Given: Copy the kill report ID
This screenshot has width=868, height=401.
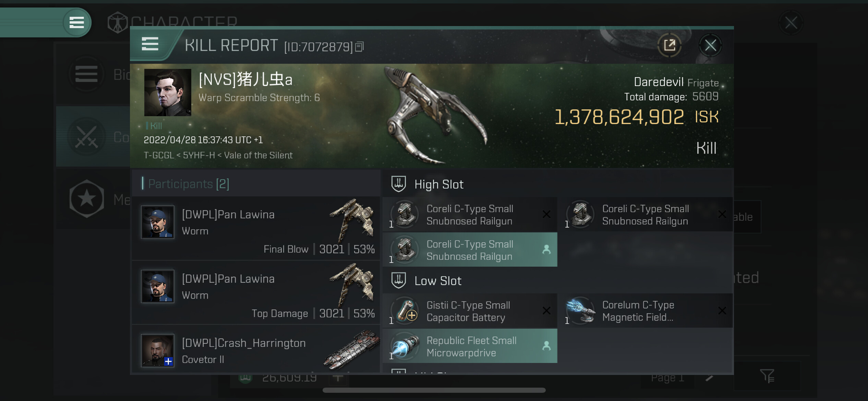Looking at the screenshot, I should (359, 46).
